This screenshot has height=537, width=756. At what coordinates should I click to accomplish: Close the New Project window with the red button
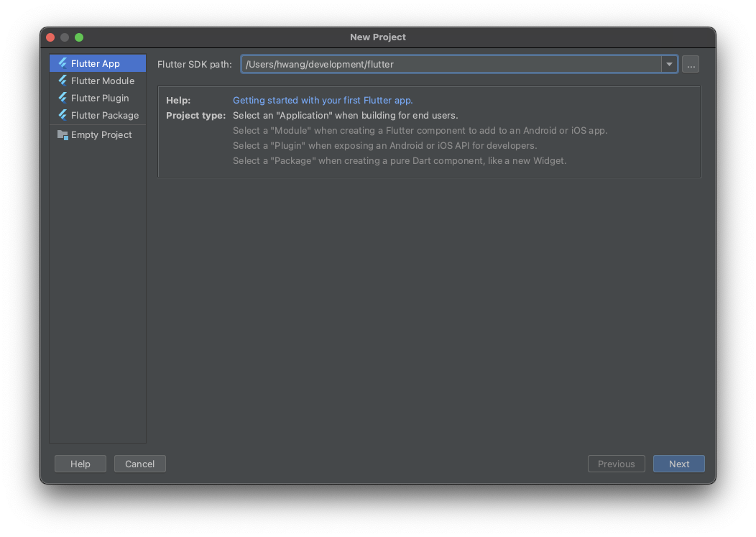point(50,37)
